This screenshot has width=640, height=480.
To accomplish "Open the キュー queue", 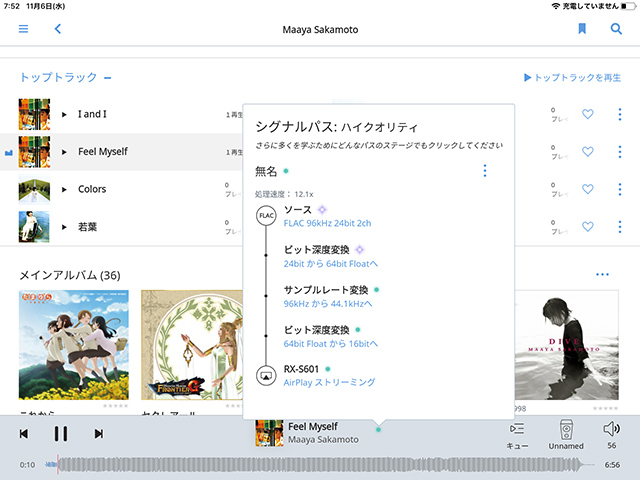I will click(x=517, y=435).
